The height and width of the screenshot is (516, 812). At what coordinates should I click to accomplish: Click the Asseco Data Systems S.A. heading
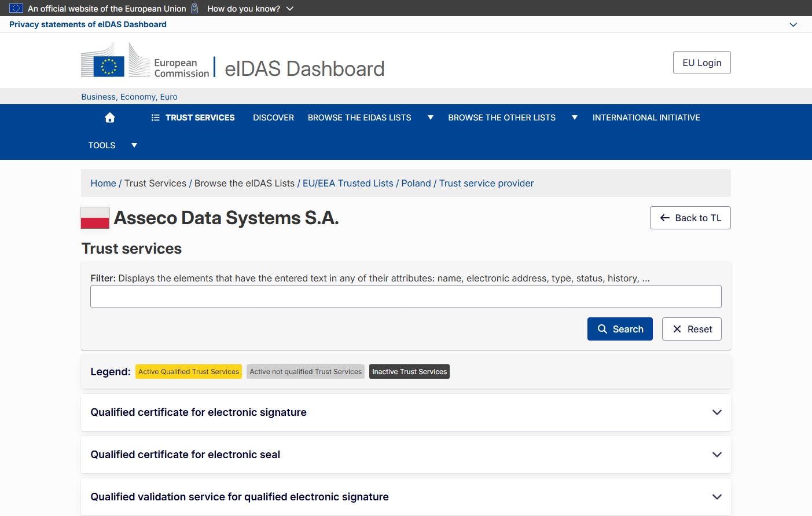click(226, 218)
